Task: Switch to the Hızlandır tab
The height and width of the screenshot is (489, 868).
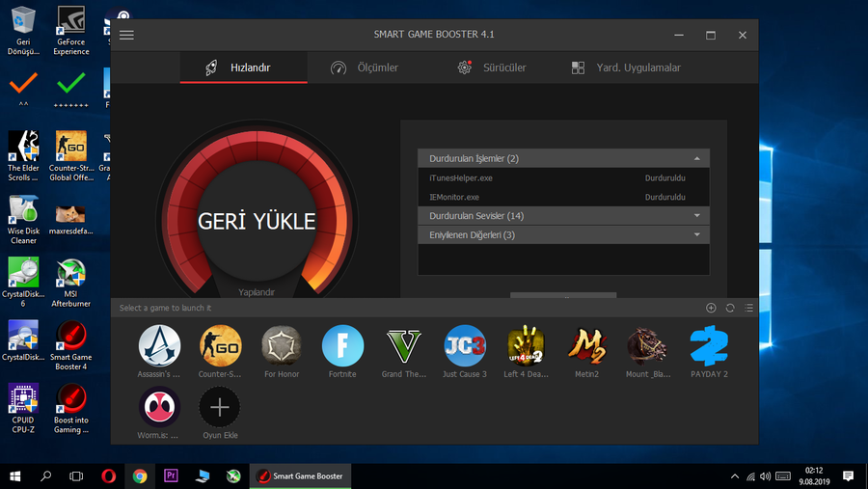Action: [244, 68]
